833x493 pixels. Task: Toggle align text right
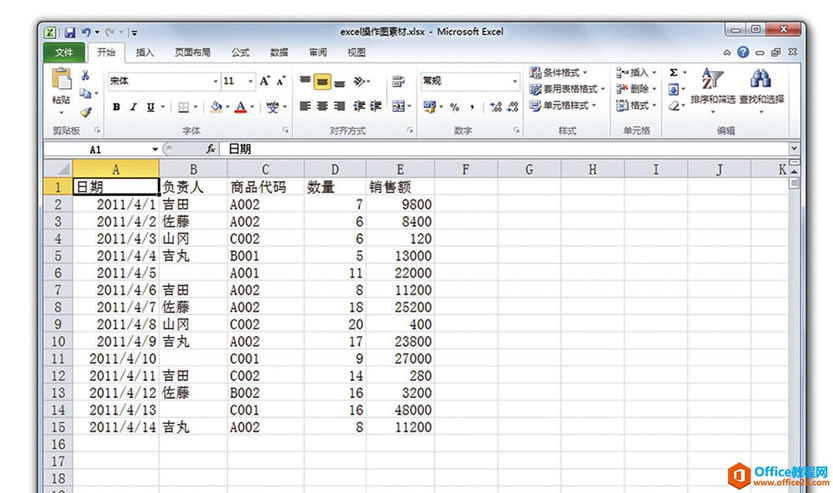point(339,106)
